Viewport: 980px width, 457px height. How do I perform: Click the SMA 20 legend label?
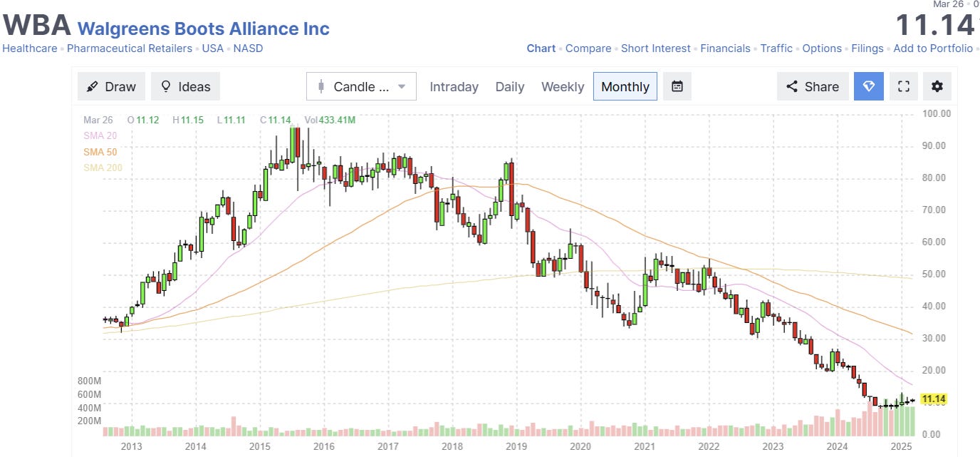(x=100, y=136)
